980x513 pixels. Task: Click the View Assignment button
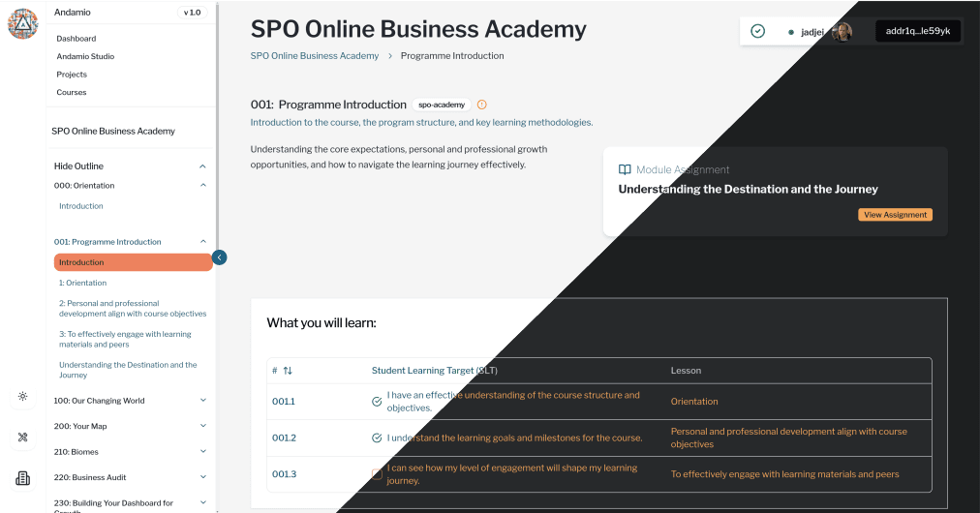click(895, 215)
